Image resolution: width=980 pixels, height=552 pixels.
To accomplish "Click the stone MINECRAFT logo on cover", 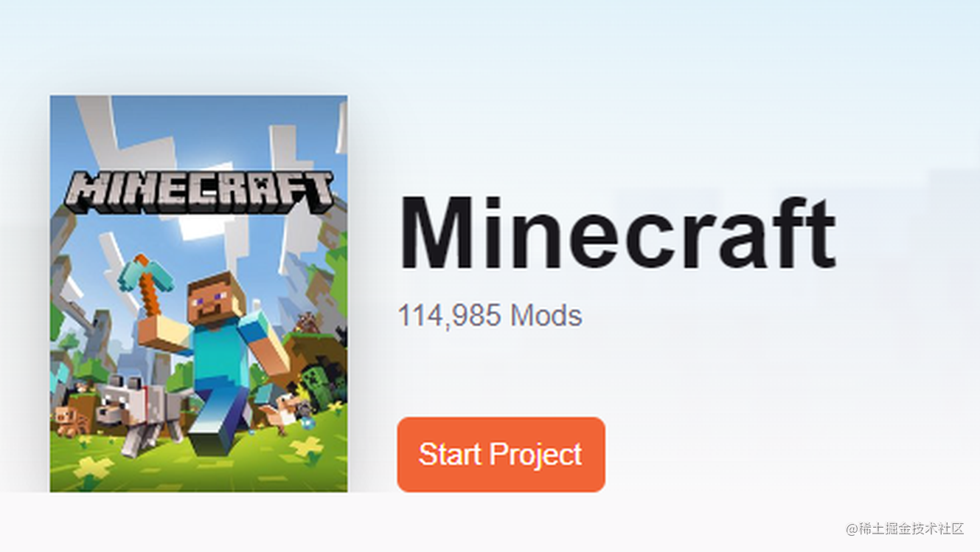I will [x=199, y=192].
